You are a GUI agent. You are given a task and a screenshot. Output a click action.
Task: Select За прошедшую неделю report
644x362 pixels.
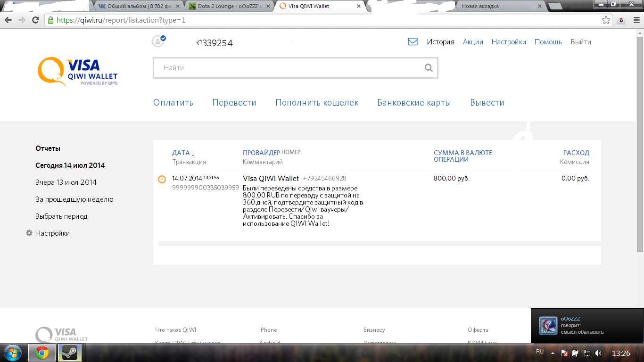tap(74, 199)
